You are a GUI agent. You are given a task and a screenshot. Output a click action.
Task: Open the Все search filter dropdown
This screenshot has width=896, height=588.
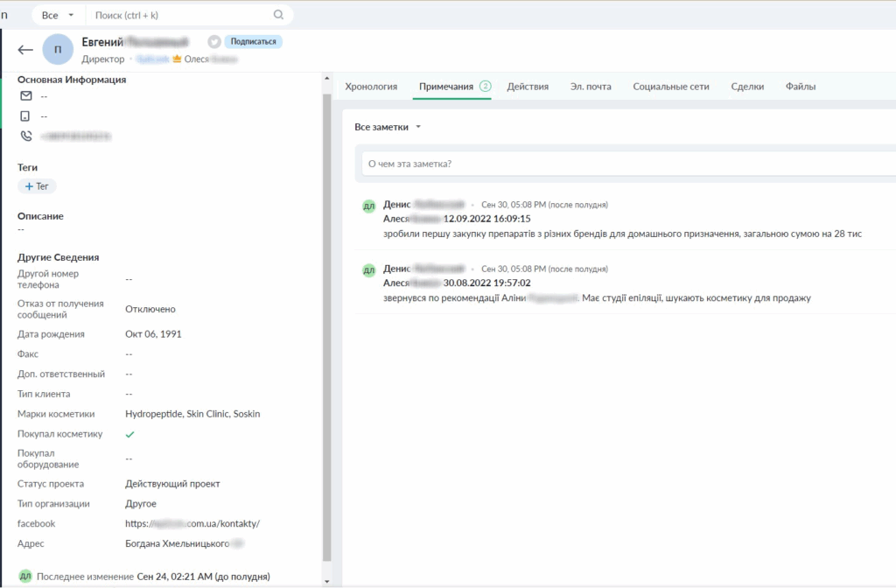coord(58,15)
